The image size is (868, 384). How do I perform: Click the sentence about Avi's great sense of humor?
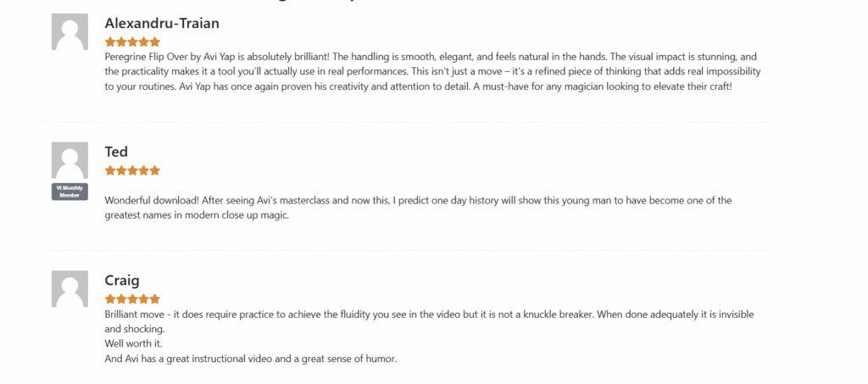[251, 359]
